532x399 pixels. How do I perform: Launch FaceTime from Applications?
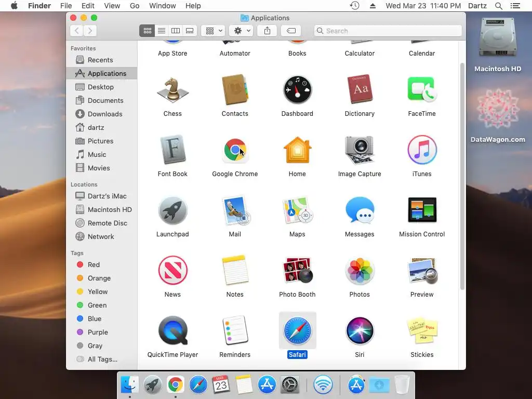[422, 89]
